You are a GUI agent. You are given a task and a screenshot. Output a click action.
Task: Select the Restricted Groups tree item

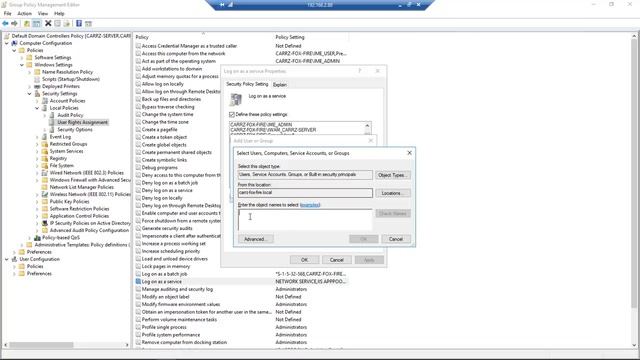pos(68,144)
